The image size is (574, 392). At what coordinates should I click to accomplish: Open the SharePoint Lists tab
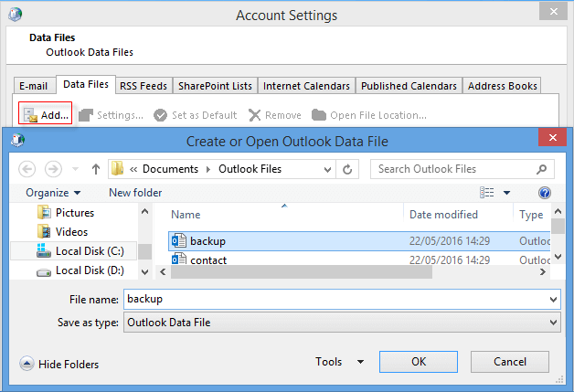(216, 86)
